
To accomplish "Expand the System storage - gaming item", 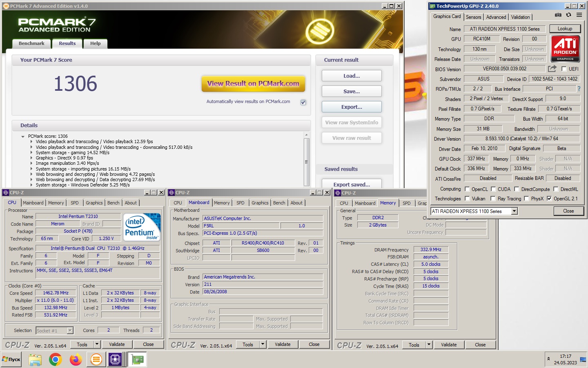I will tap(31, 153).
